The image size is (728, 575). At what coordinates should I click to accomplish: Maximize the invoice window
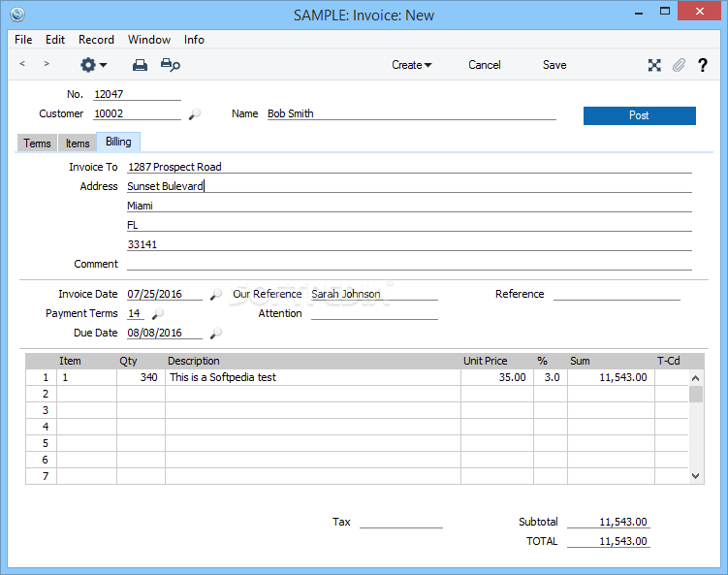click(665, 11)
